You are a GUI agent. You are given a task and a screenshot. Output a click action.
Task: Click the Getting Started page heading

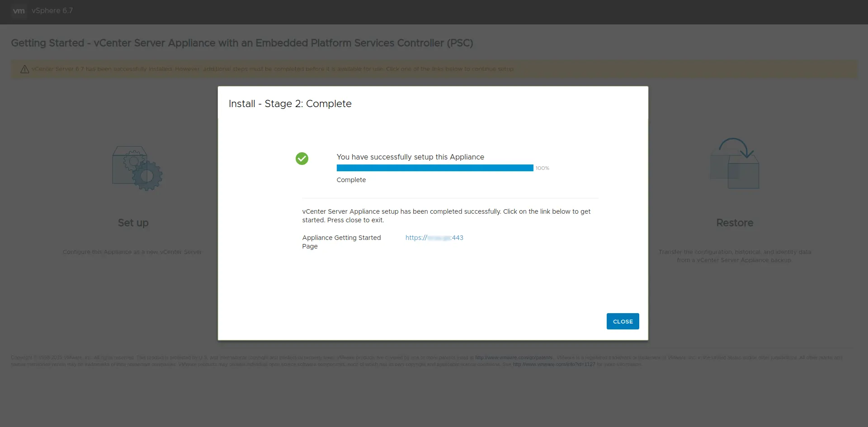click(x=242, y=43)
